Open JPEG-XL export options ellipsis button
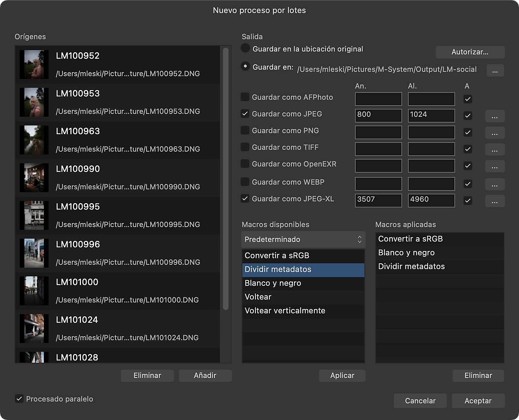The height and width of the screenshot is (420, 519). [495, 201]
